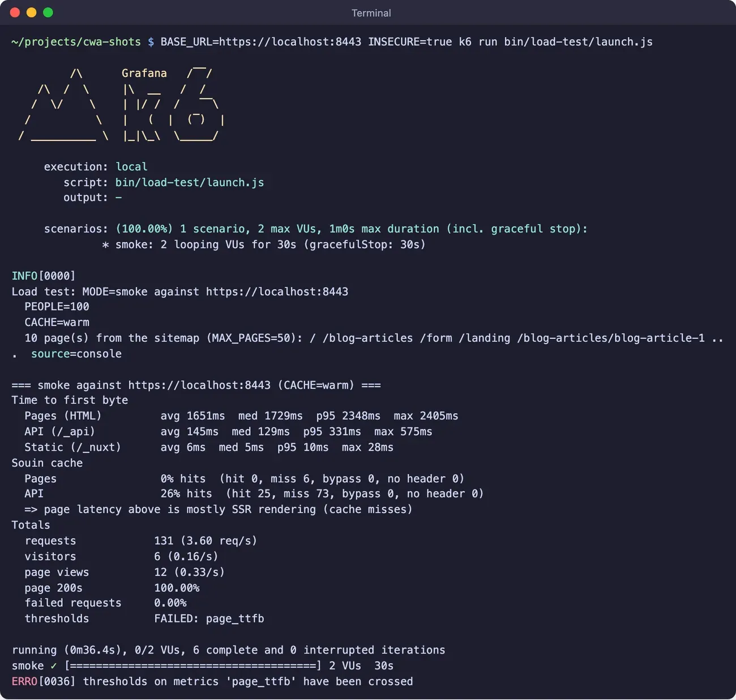
Task: Click "(MAX_PAGES=50)" in the sitemap line
Action: click(x=251, y=338)
